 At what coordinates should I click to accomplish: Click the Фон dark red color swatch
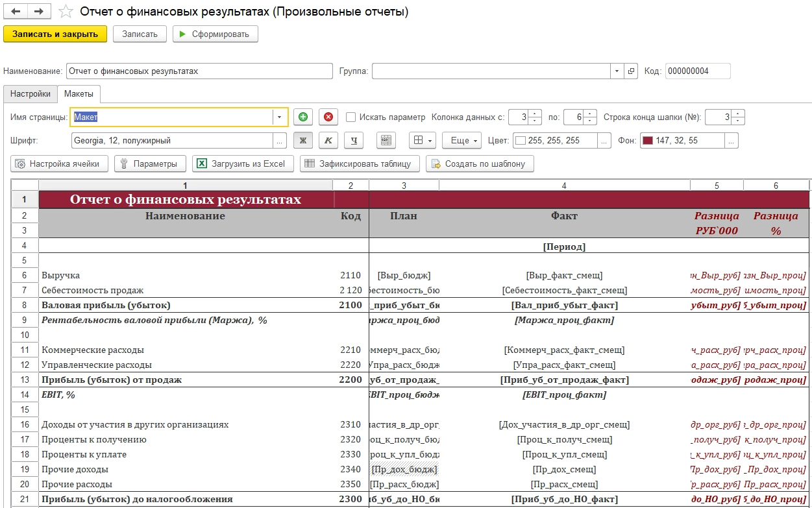pyautogui.click(x=647, y=140)
